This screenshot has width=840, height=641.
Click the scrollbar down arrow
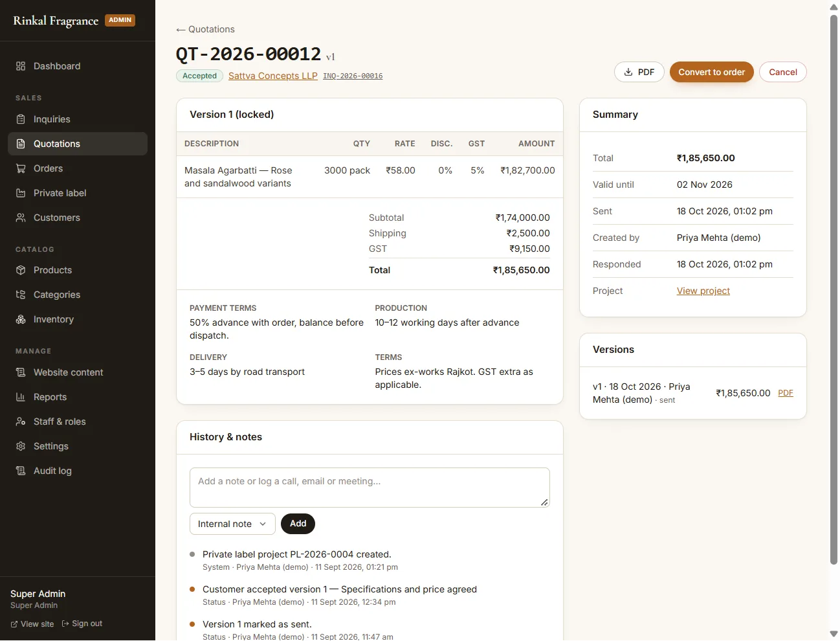click(834, 634)
